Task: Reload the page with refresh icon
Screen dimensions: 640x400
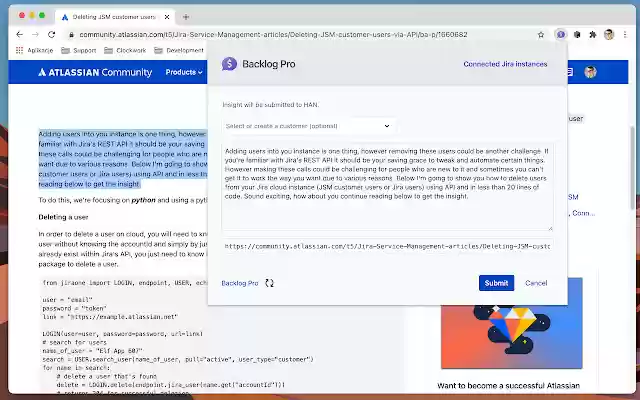Action: (51, 35)
